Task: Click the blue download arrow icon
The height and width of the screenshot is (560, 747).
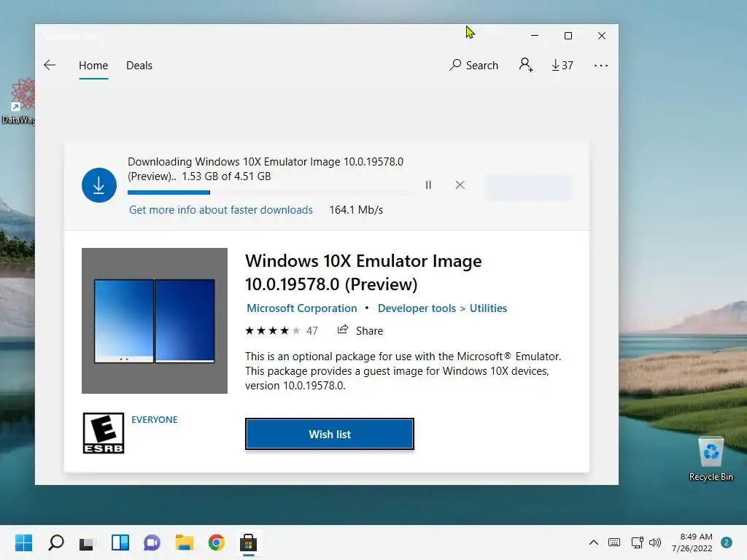Action: (x=99, y=185)
